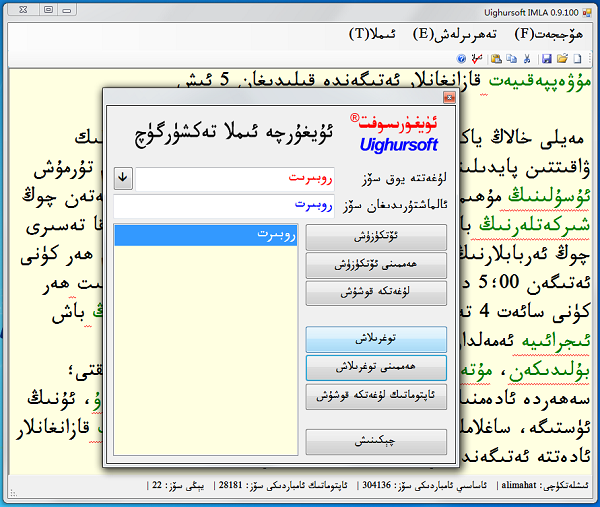This screenshot has height=507, width=600.
Task: Run spell check with red checkmark icon
Action: 477,59
